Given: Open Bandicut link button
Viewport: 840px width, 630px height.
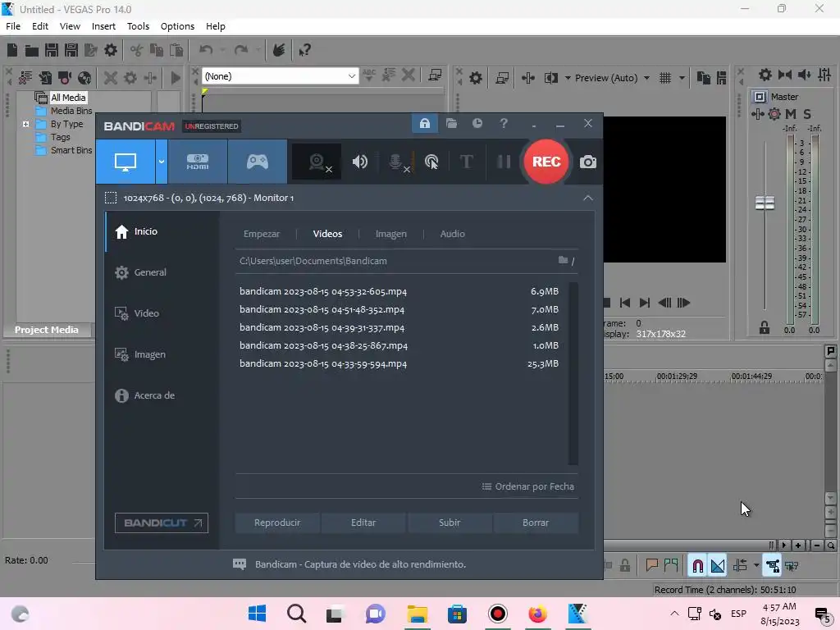Looking at the screenshot, I should 162,523.
